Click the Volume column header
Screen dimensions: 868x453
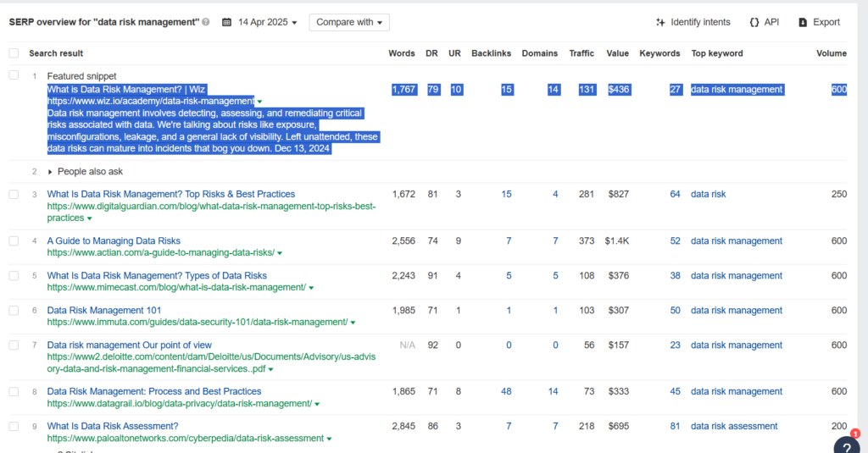pyautogui.click(x=832, y=53)
